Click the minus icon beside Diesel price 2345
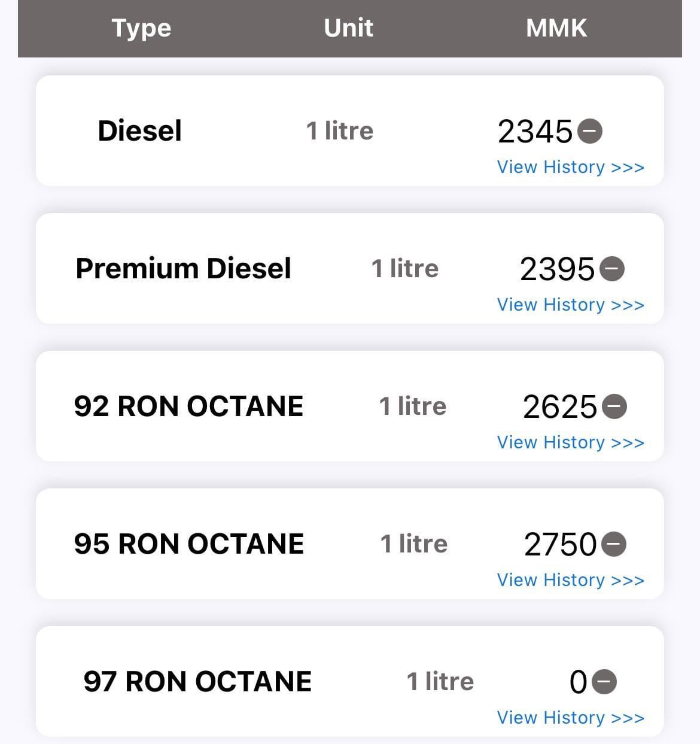 point(590,131)
